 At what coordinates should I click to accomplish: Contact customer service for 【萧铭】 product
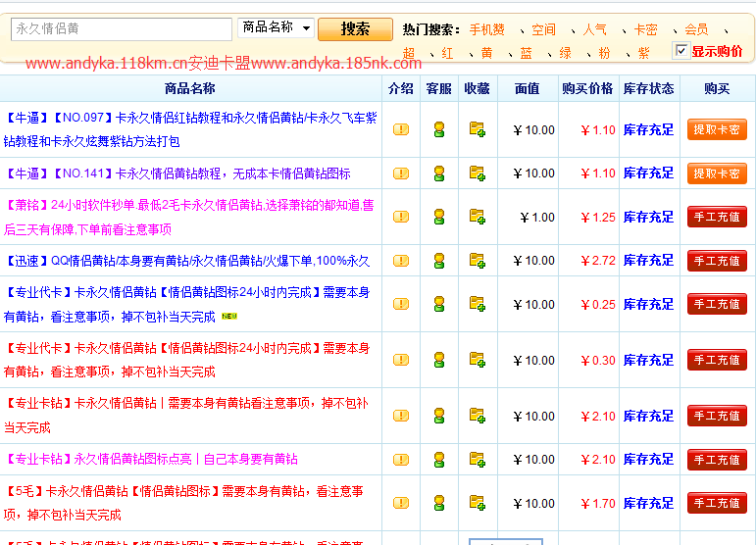[x=438, y=217]
